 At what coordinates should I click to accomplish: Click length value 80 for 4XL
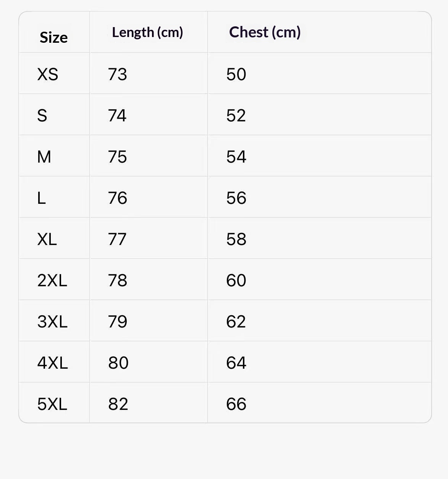[x=118, y=363]
